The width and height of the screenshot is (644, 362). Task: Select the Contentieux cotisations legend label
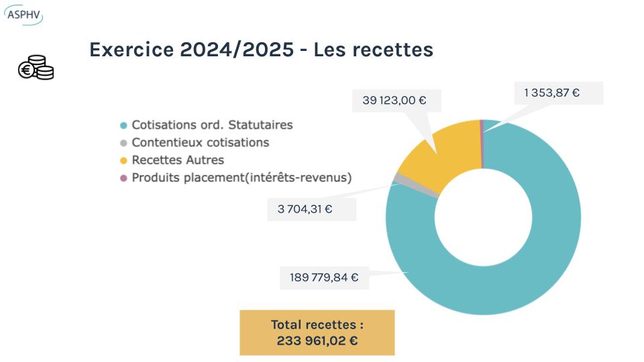pos(200,142)
